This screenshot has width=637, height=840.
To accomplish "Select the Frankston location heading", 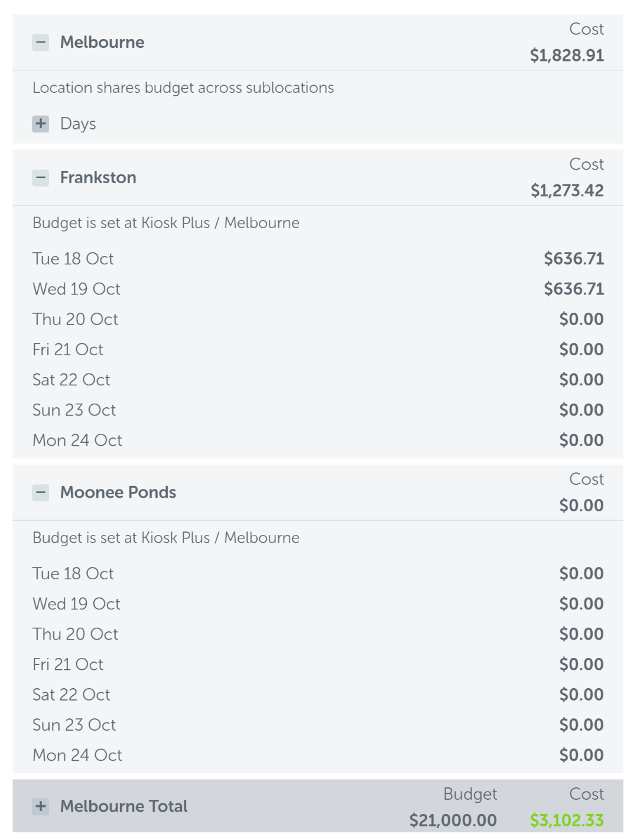I will click(x=98, y=177).
